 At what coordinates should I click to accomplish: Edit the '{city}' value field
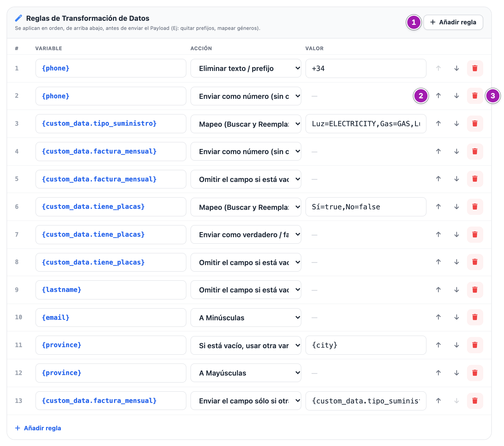click(366, 345)
